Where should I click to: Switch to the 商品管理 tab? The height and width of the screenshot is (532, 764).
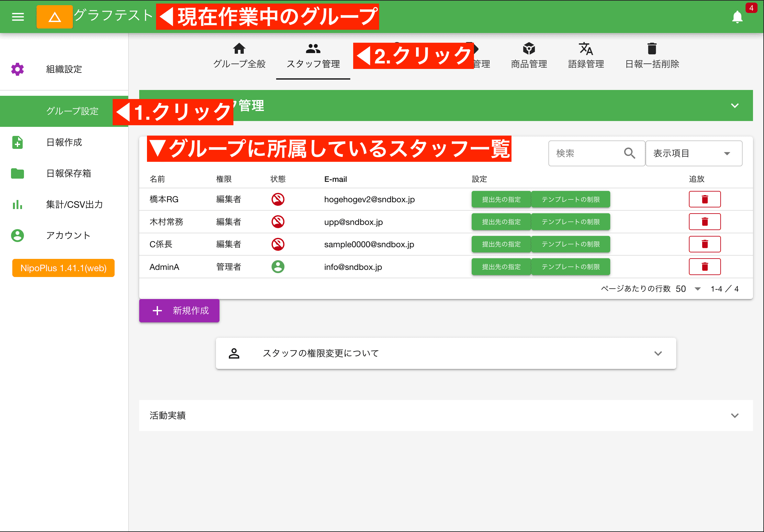(529, 55)
